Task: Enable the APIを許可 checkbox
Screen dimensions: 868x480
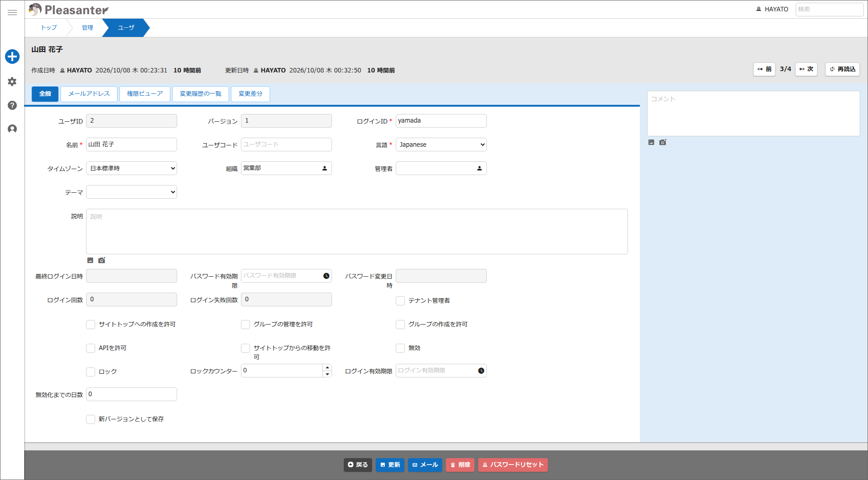Action: click(91, 348)
